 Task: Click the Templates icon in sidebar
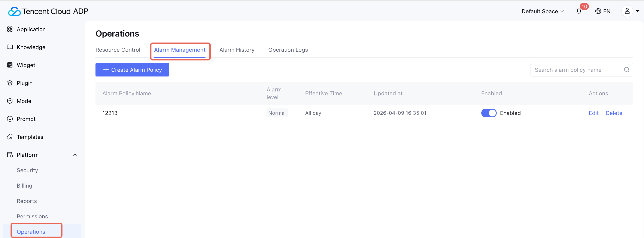tap(10, 137)
